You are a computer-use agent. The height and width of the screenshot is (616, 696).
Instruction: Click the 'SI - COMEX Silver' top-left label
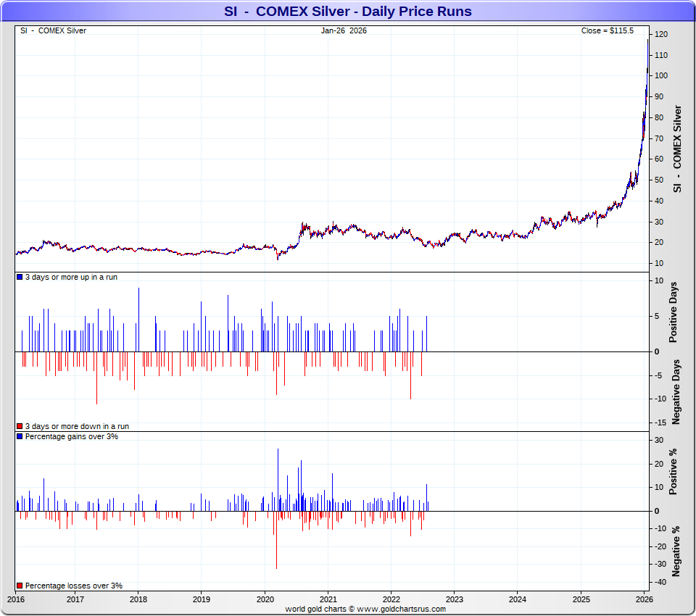pyautogui.click(x=53, y=30)
